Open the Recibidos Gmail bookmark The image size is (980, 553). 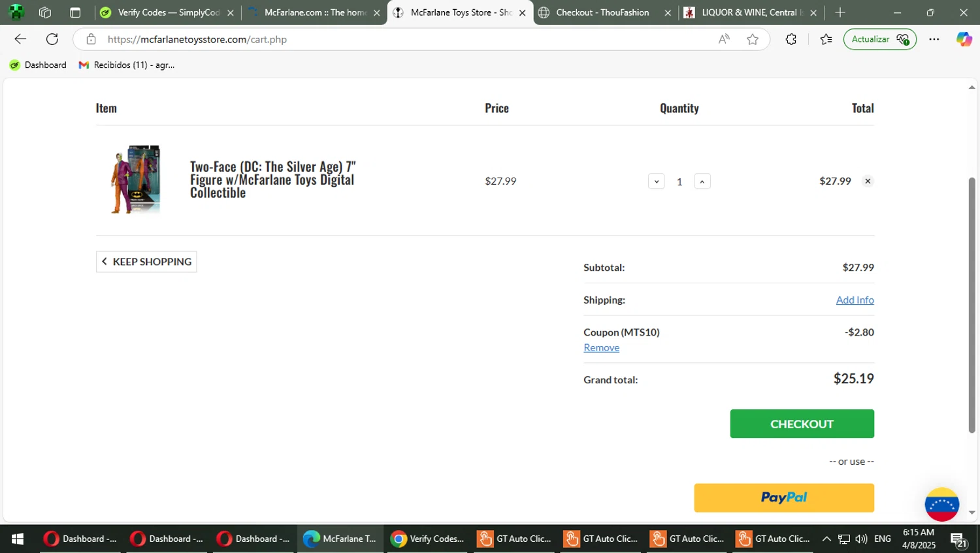point(127,65)
